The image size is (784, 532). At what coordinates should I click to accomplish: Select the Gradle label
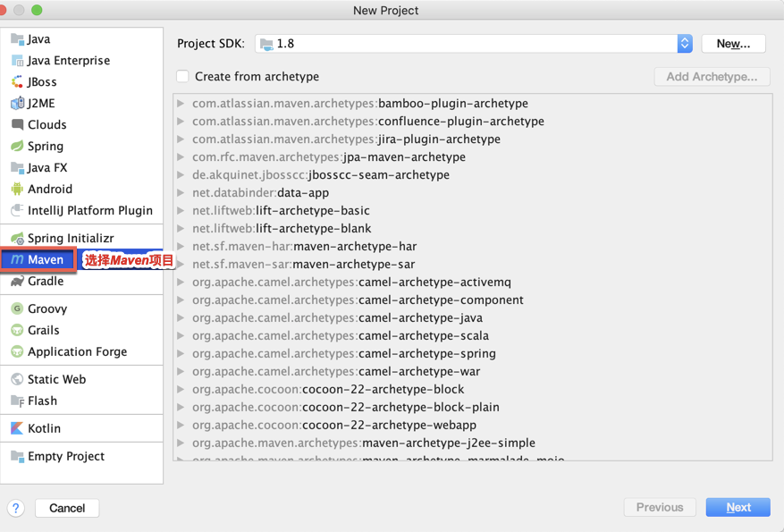(46, 281)
